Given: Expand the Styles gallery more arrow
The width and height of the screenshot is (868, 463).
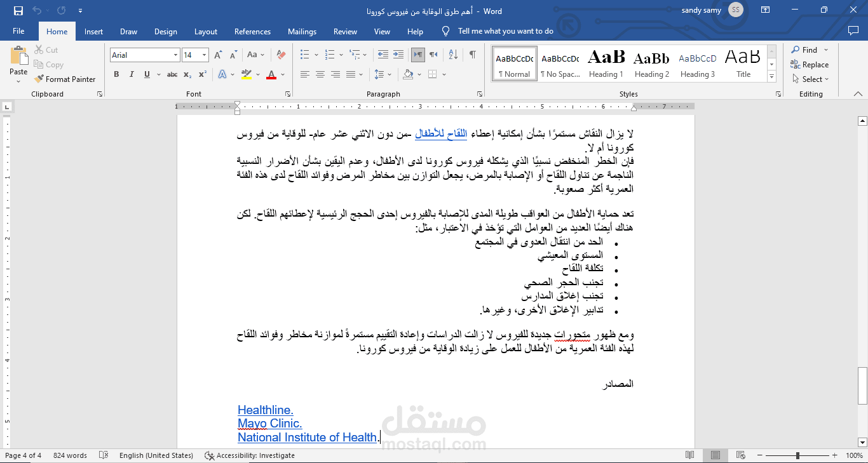Looking at the screenshot, I should click(x=771, y=77).
